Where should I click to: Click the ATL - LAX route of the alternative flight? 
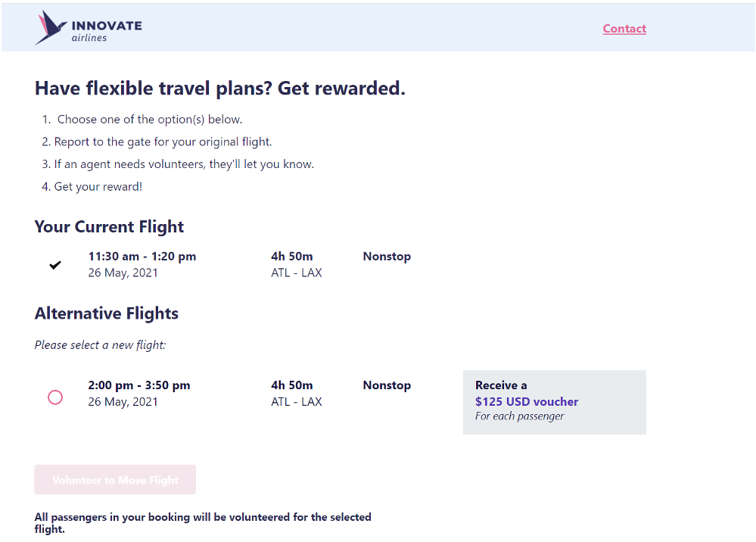[297, 402]
